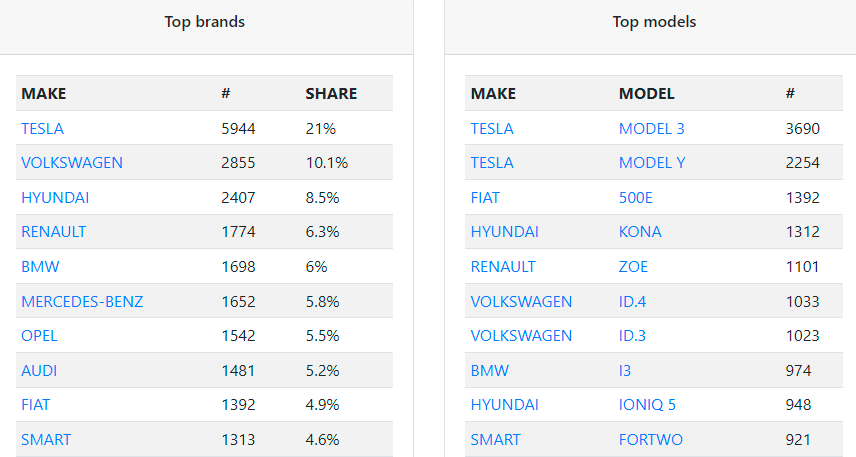
Task: Click the ZOE model link
Action: [633, 267]
